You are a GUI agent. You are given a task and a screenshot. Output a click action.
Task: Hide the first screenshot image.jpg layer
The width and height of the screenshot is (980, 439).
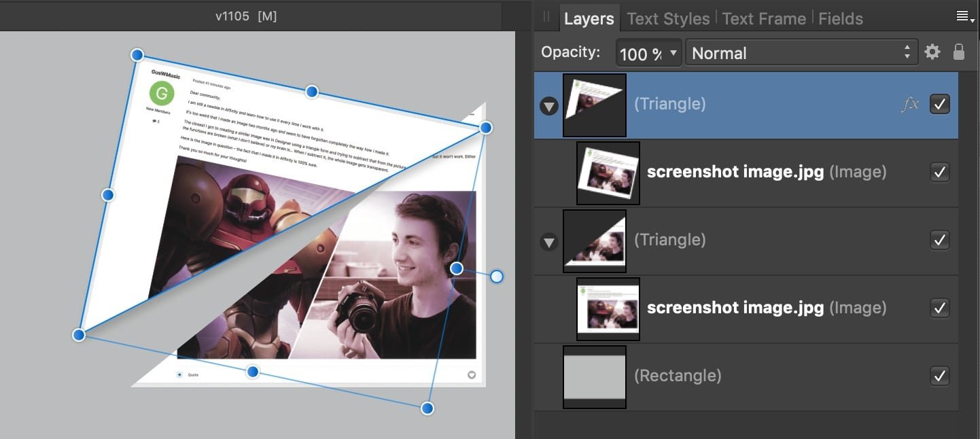(x=940, y=172)
